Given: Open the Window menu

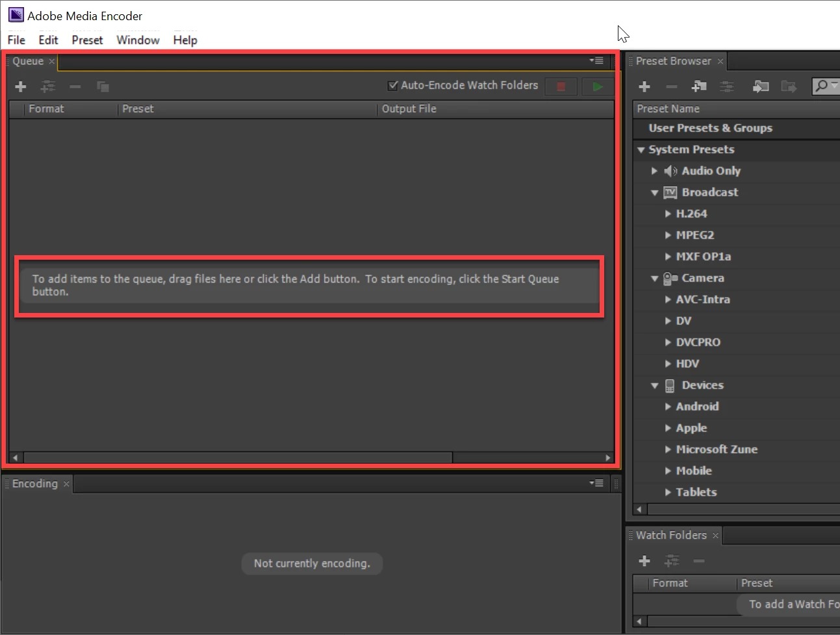Looking at the screenshot, I should coord(138,40).
